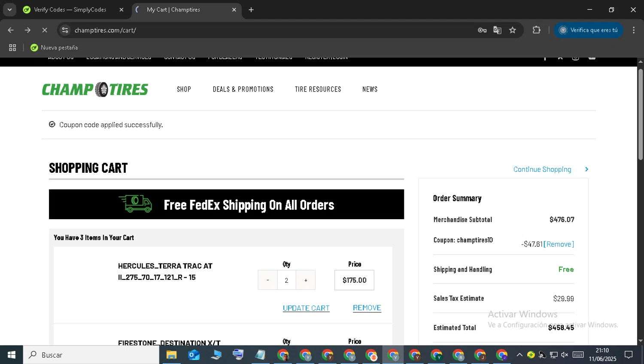Open saved passwords key icon
Viewport: 644px width, 364px height.
tap(482, 30)
